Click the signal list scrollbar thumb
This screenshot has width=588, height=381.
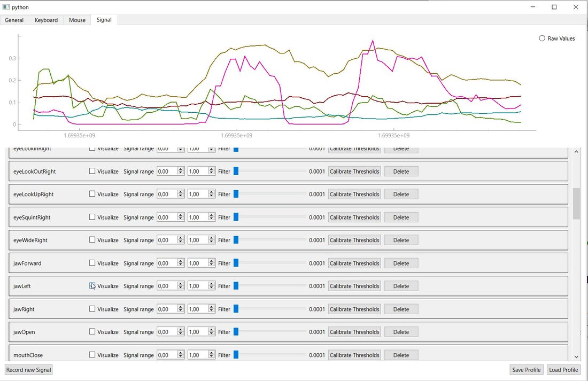click(x=576, y=203)
